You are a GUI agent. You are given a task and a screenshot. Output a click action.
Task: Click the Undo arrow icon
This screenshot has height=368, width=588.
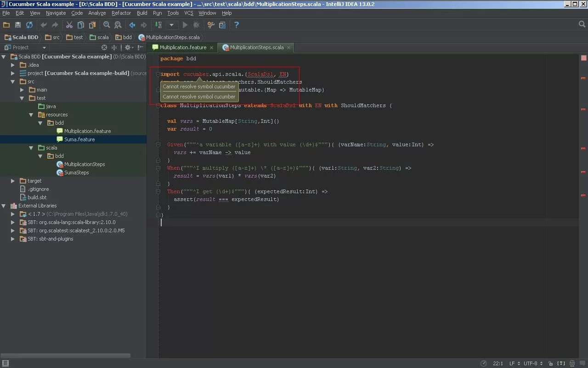pyautogui.click(x=44, y=25)
